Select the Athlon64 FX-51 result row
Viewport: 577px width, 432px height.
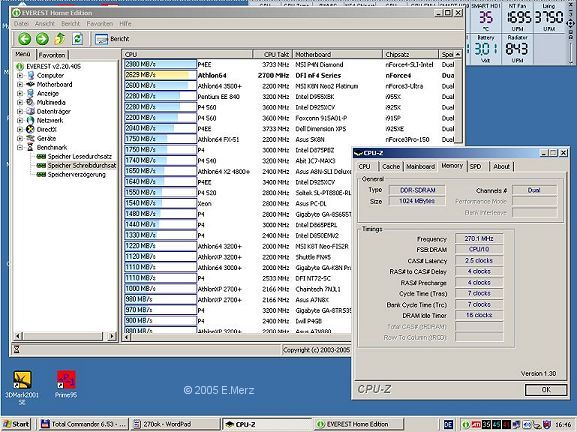[290, 139]
